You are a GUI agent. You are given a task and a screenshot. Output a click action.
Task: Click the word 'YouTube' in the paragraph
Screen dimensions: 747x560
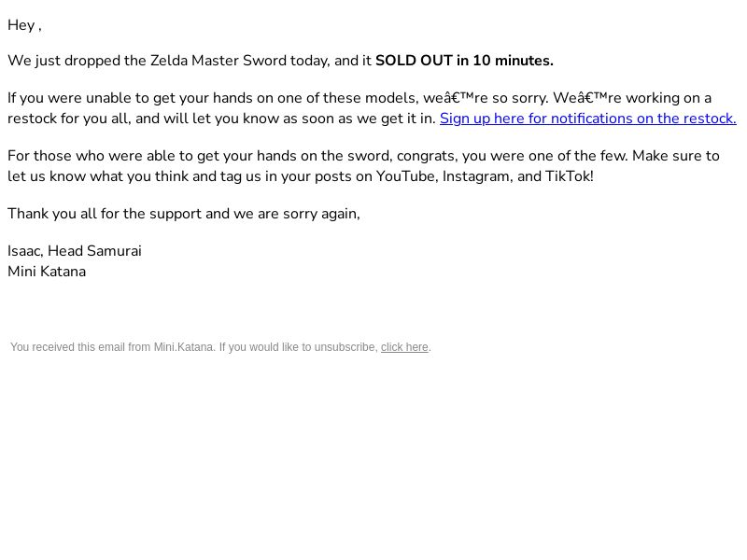[x=406, y=176]
